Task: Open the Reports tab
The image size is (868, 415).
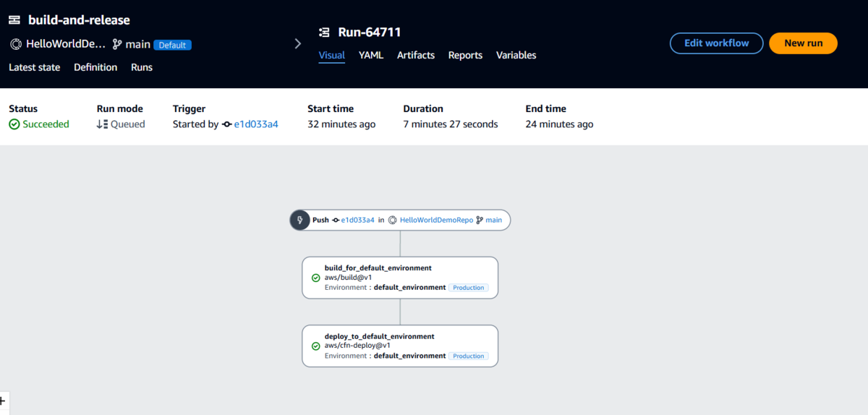Action: click(x=465, y=55)
